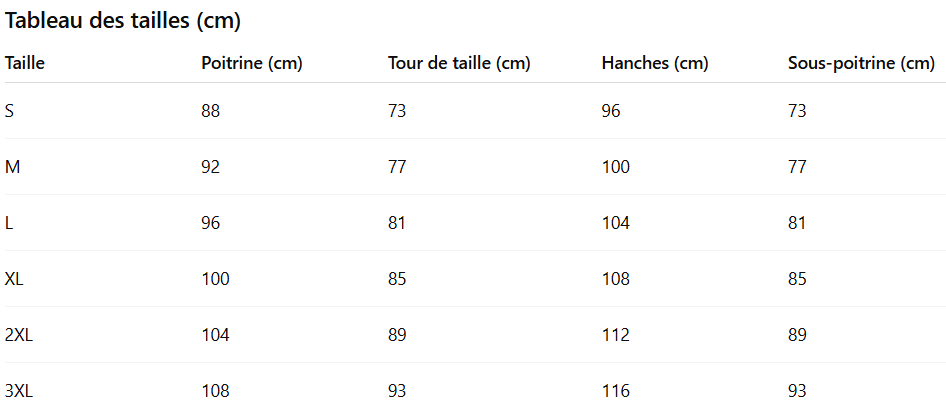
Task: Click the Tour de taille (cm) header
Action: point(459,63)
